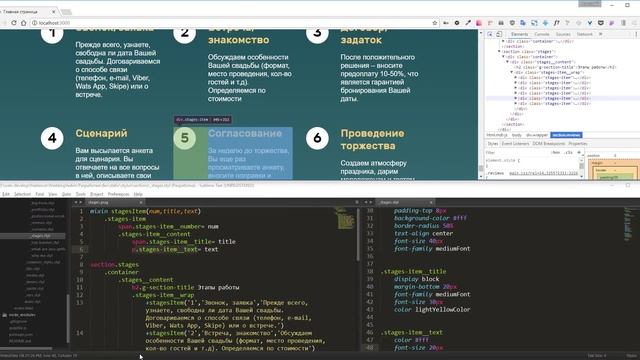Close the stages.pug tab

[141, 202]
